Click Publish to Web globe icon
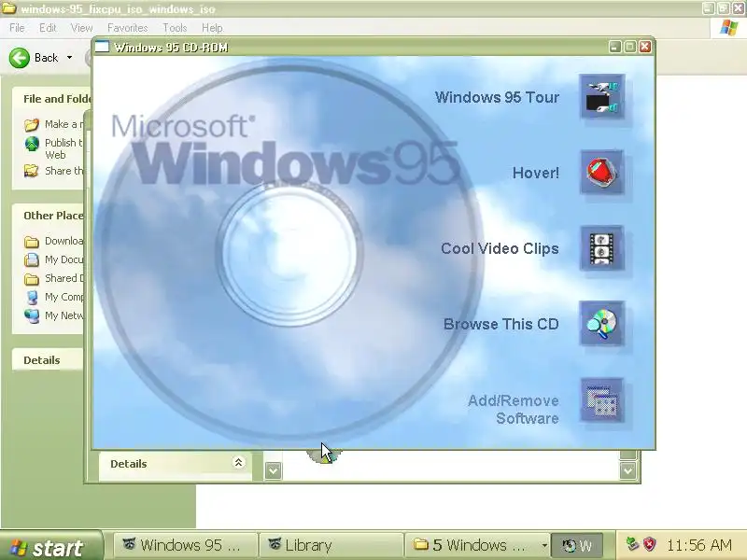Viewport: 747px width, 560px height. pos(32,144)
